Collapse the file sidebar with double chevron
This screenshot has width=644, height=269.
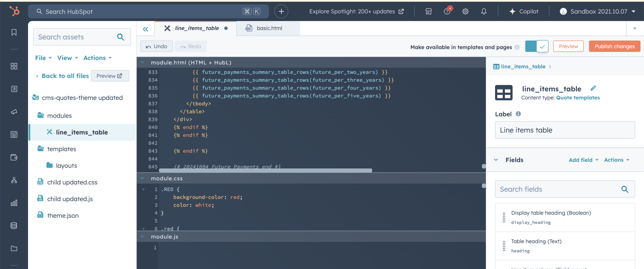click(x=146, y=29)
